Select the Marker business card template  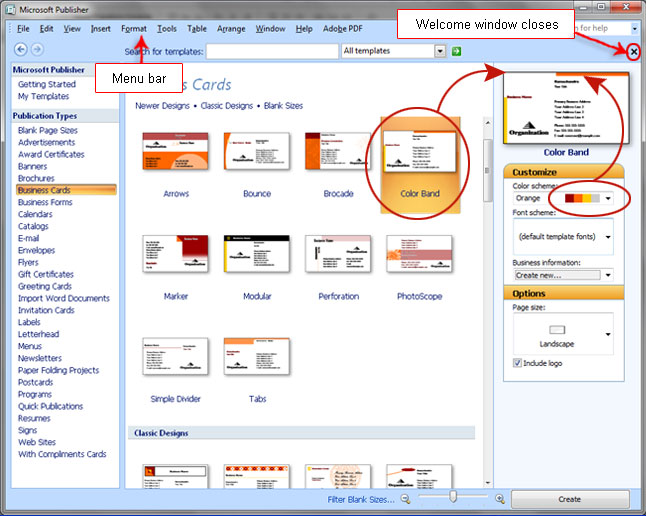pyautogui.click(x=176, y=254)
